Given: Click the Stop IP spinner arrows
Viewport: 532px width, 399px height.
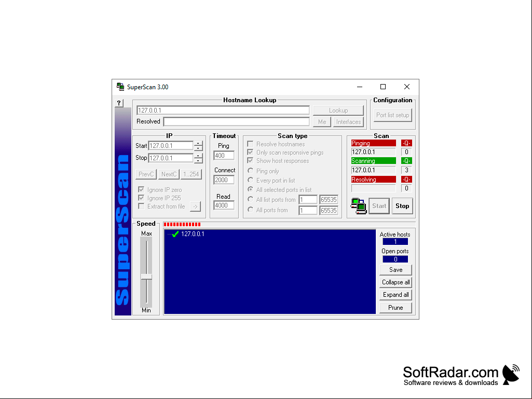Looking at the screenshot, I should coord(198,158).
